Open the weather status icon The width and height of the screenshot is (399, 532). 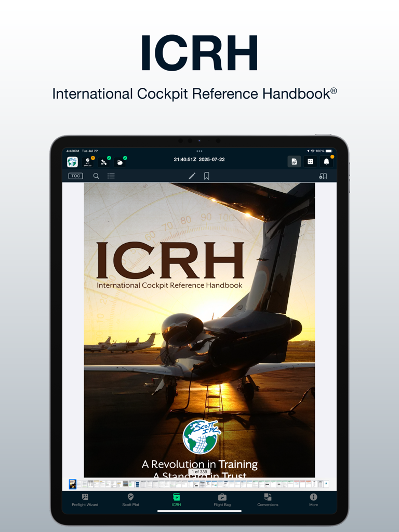[120, 162]
